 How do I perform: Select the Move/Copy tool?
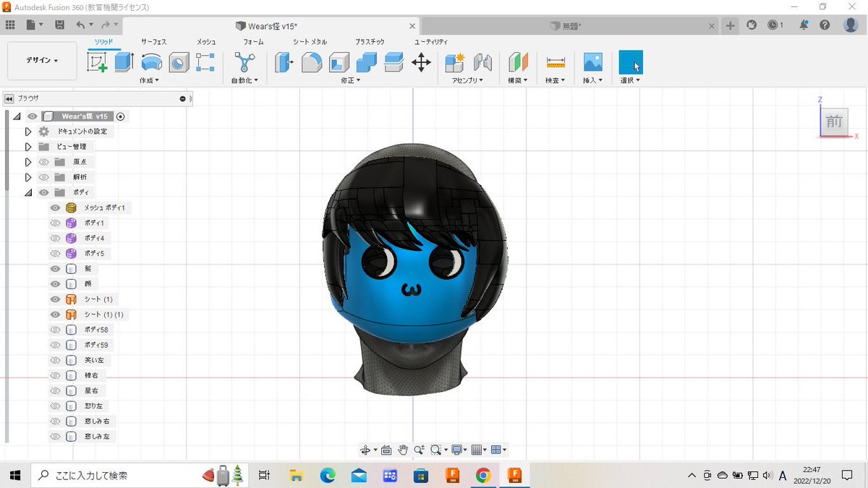point(421,63)
